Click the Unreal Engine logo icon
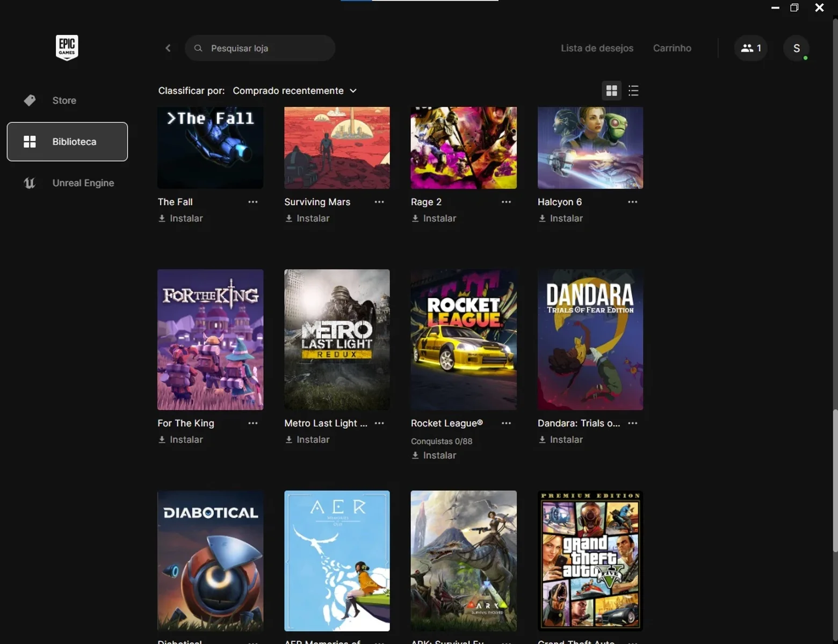 (x=30, y=183)
